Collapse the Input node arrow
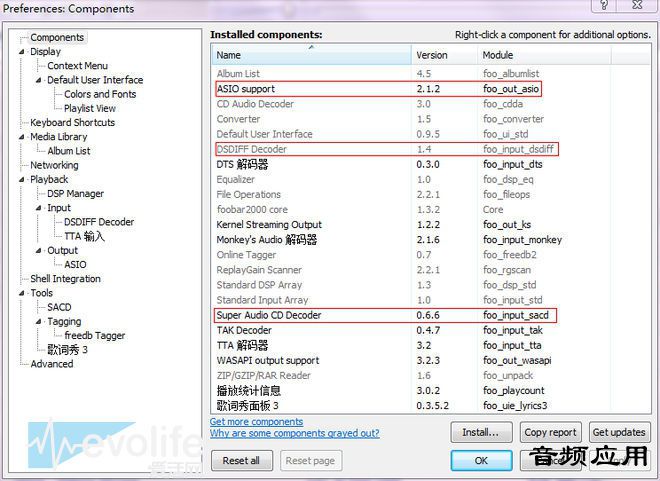Viewport: 660px width, 481px height. click(38, 208)
